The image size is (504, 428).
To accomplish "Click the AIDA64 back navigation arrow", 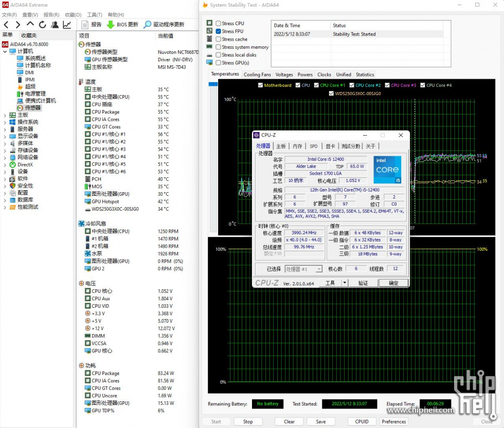I will (6, 25).
